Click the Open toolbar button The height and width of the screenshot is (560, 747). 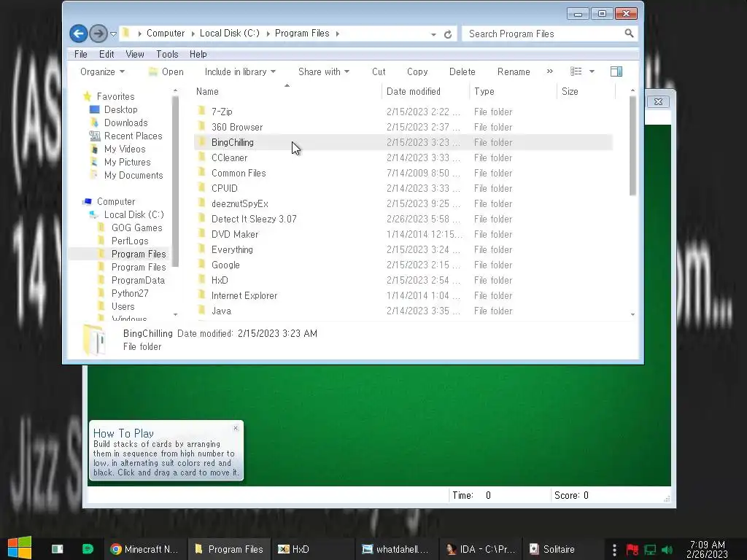[166, 72]
